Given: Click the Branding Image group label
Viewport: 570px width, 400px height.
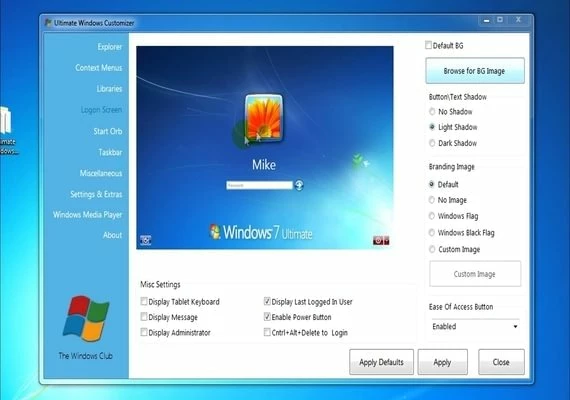Looking at the screenshot, I should (452, 167).
